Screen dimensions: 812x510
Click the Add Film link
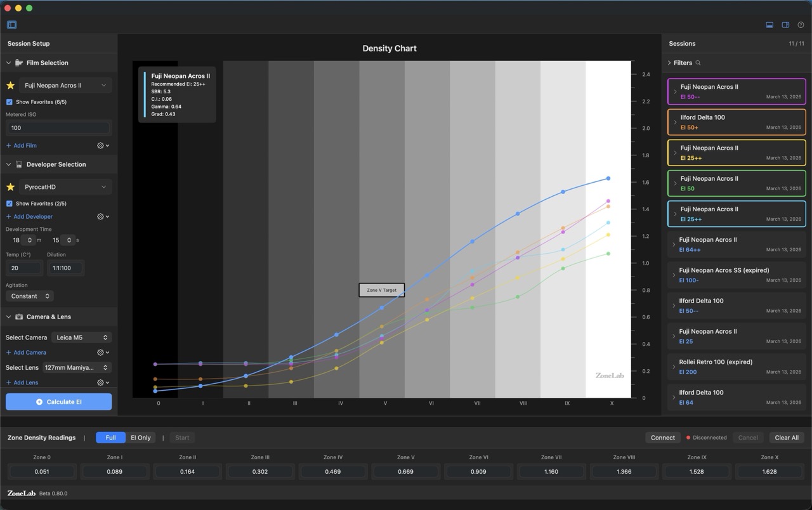point(21,145)
